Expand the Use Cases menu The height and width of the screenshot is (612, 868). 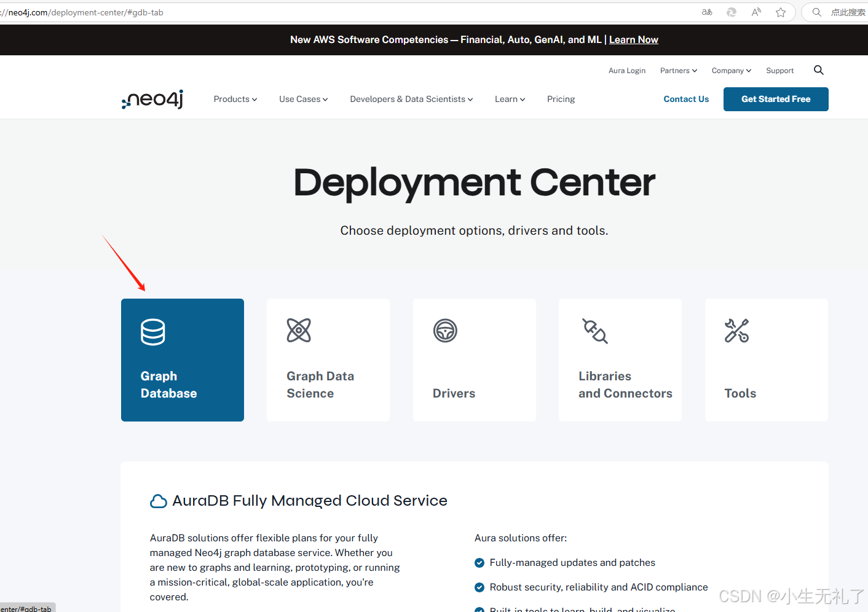(304, 99)
